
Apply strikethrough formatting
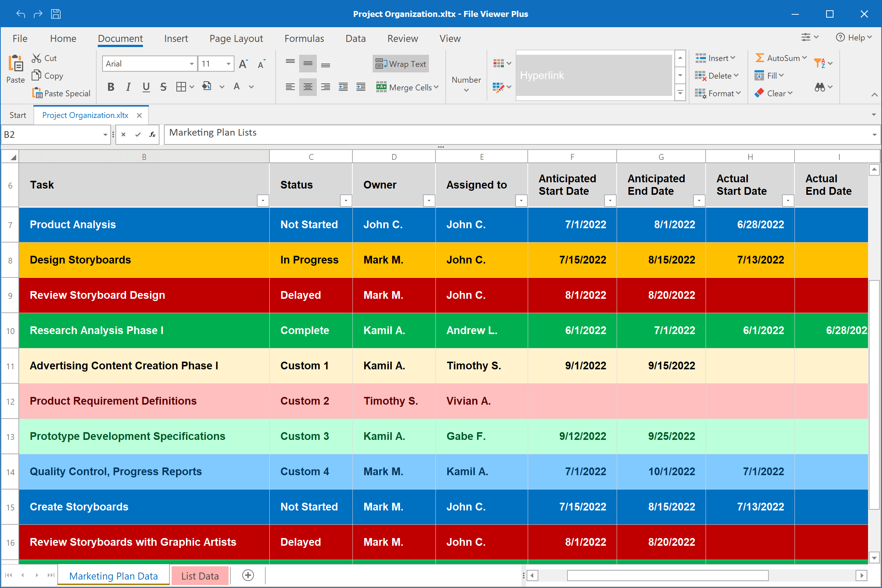pyautogui.click(x=164, y=87)
